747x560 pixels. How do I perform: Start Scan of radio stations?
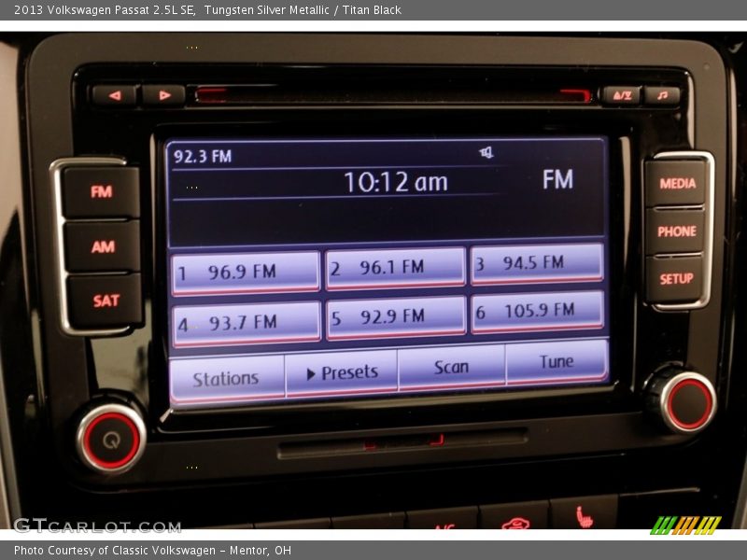451,368
